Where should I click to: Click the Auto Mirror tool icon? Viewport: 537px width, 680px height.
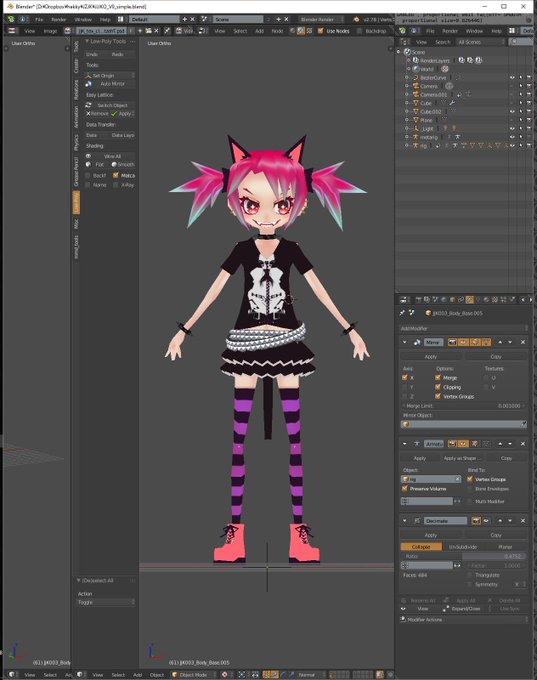point(88,84)
